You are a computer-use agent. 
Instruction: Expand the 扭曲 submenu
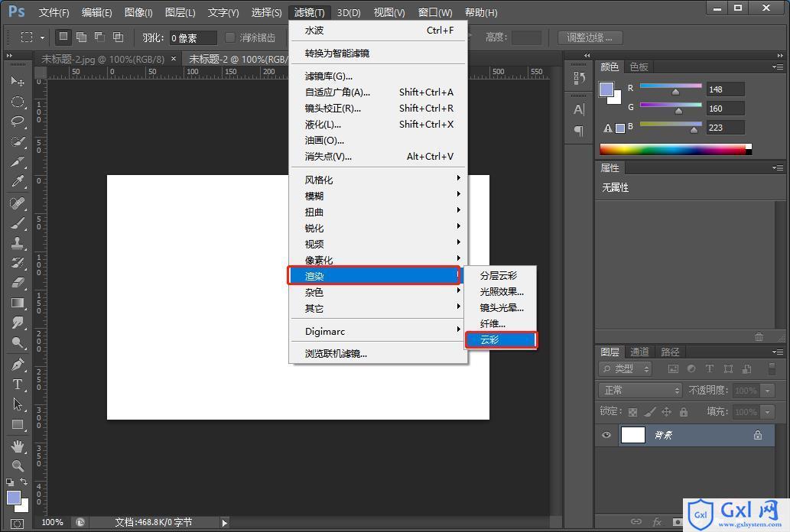coord(378,212)
